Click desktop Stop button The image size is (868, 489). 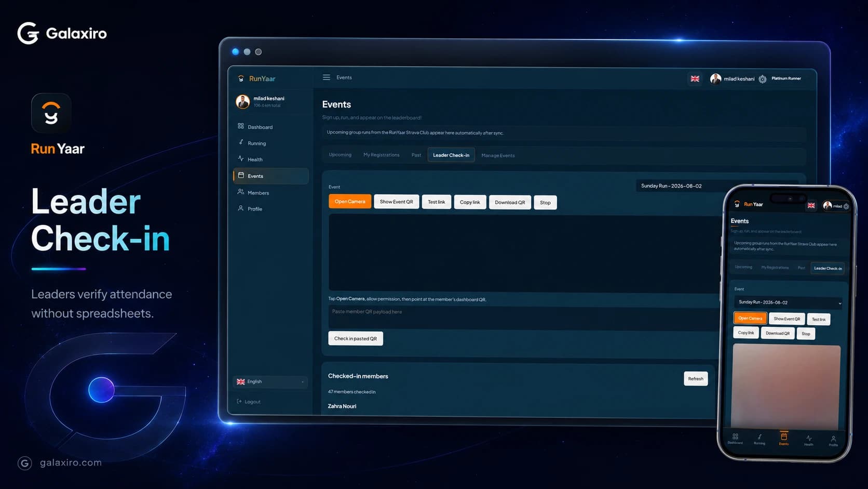545,203
